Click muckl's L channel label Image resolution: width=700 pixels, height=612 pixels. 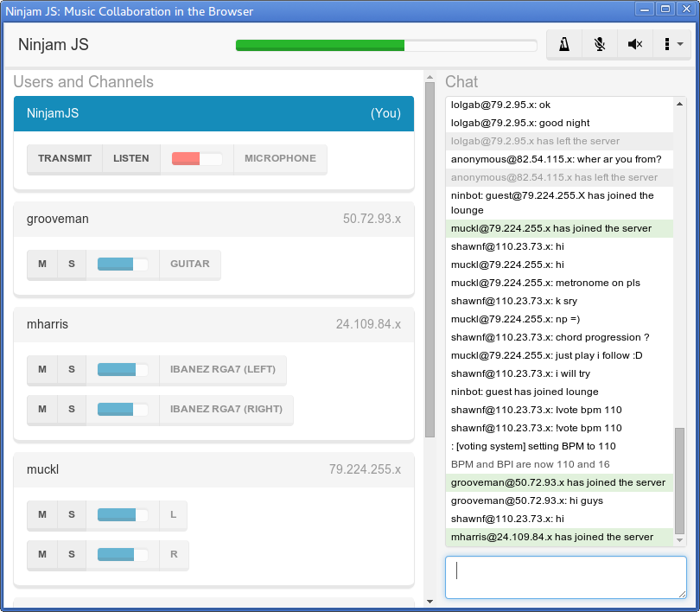[173, 514]
